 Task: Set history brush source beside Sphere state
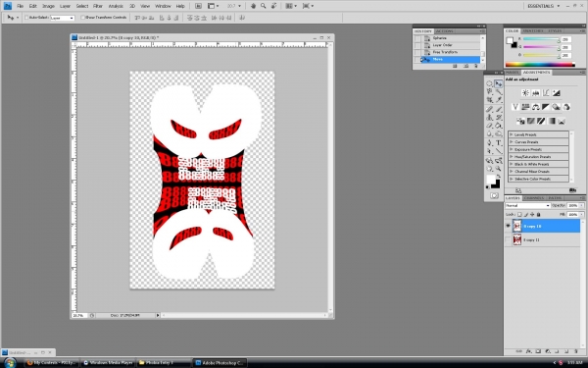(x=417, y=38)
